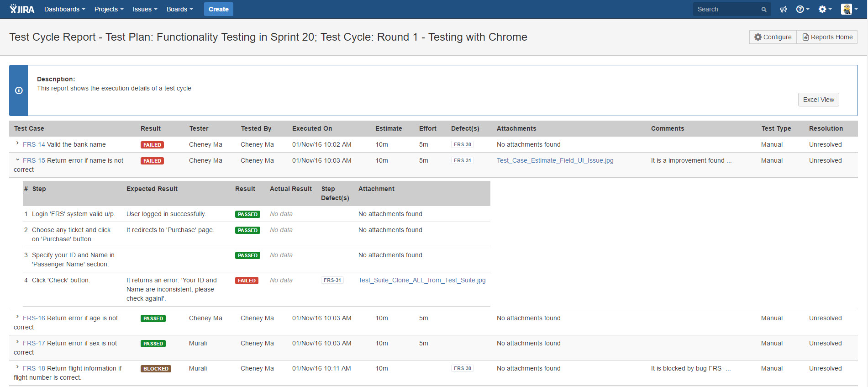The width and height of the screenshot is (868, 387).
Task: Click the Test Case column header
Action: (x=29, y=128)
